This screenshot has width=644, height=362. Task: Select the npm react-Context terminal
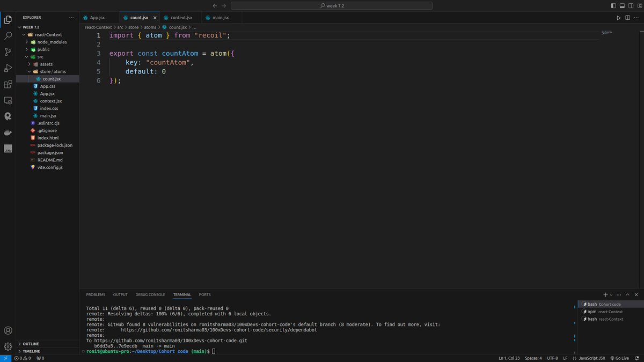pyautogui.click(x=610, y=312)
